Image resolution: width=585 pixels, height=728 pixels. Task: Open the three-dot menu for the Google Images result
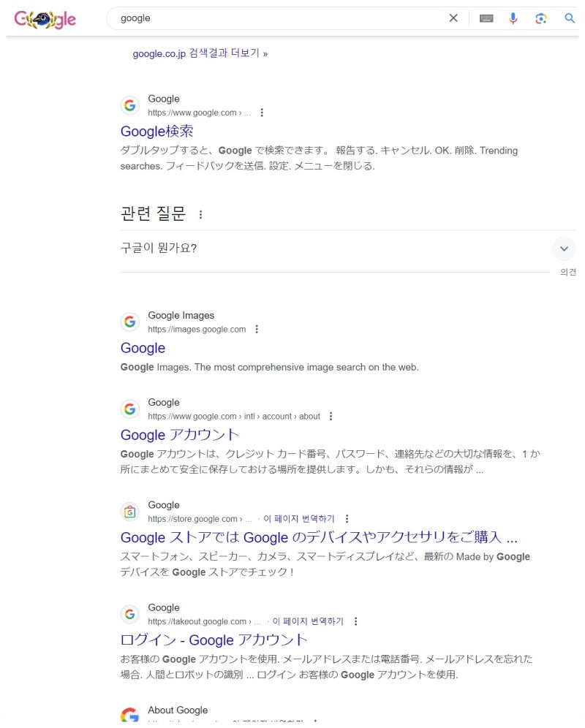click(257, 329)
